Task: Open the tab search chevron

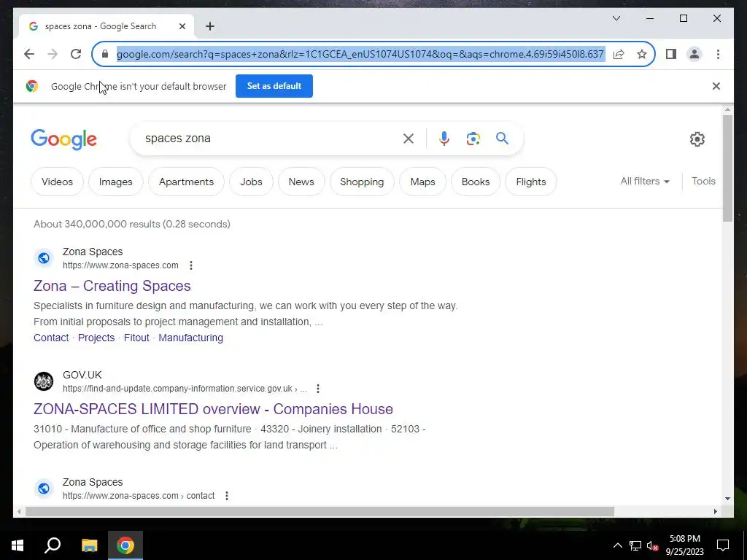Action: click(x=616, y=18)
